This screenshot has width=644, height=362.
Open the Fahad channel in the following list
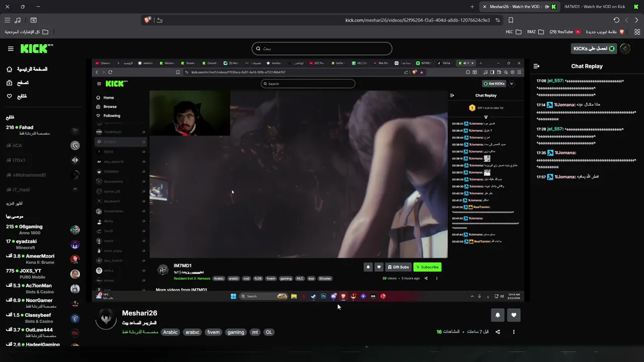[43, 130]
